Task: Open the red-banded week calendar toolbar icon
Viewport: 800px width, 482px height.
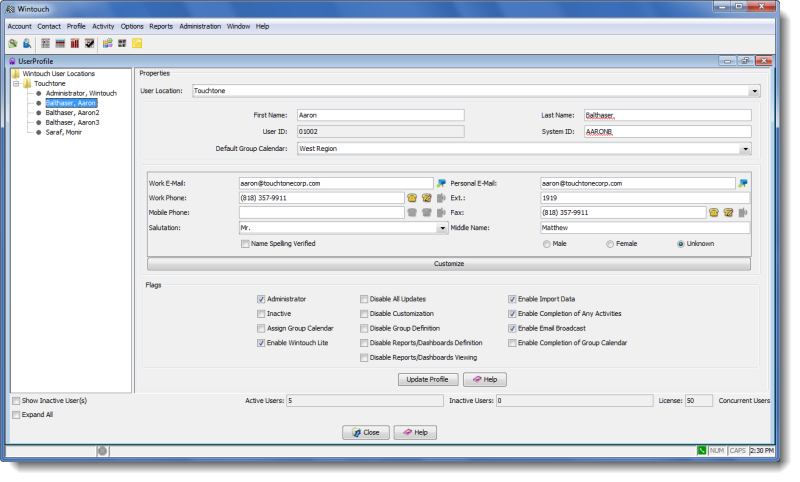Action: point(60,44)
